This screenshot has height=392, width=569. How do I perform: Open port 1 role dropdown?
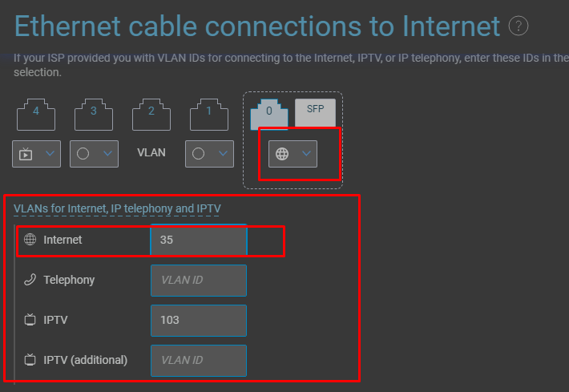tap(209, 154)
